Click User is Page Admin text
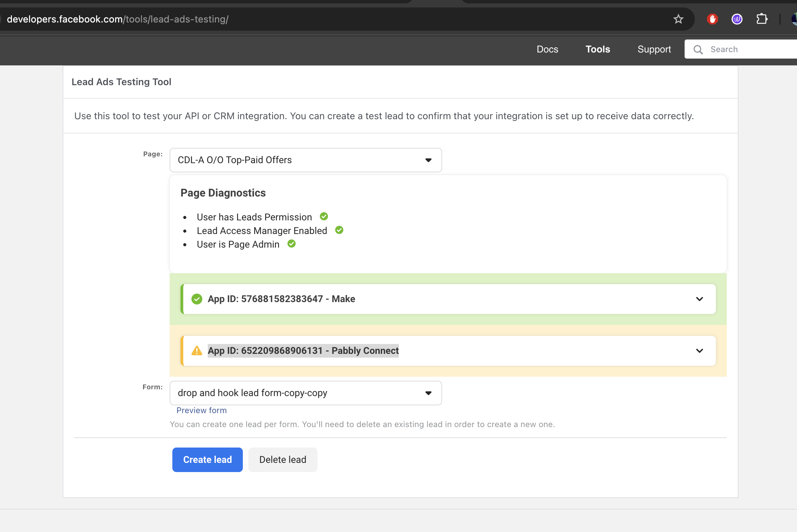Screen dimensions: 797x532 pos(238,244)
